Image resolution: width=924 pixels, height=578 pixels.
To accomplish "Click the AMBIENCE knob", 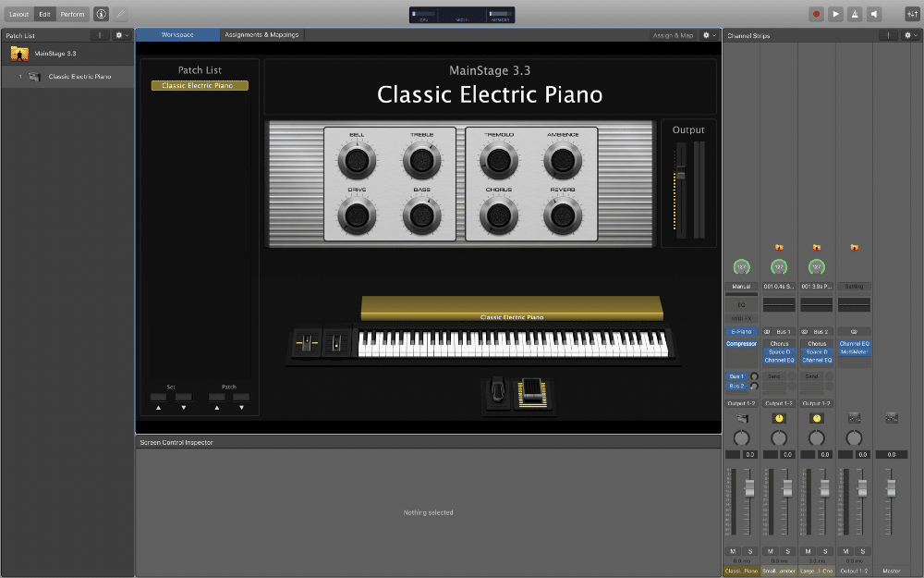I will pos(563,160).
